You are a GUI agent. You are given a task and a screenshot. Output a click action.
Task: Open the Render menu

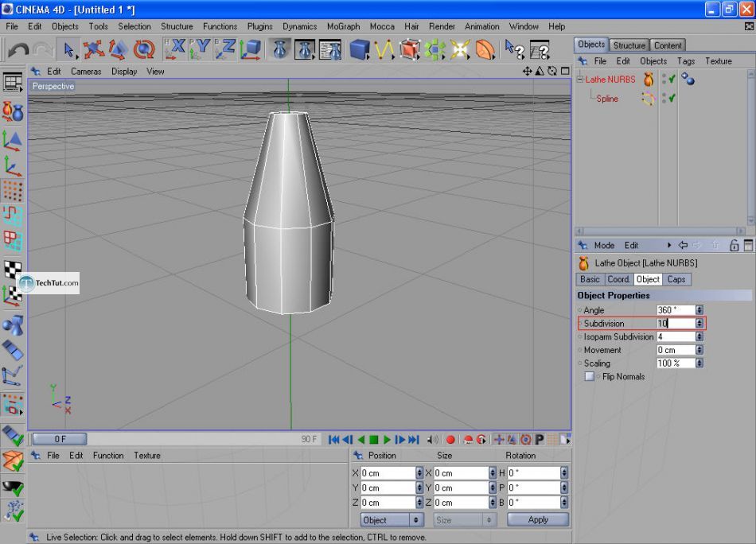tap(442, 26)
